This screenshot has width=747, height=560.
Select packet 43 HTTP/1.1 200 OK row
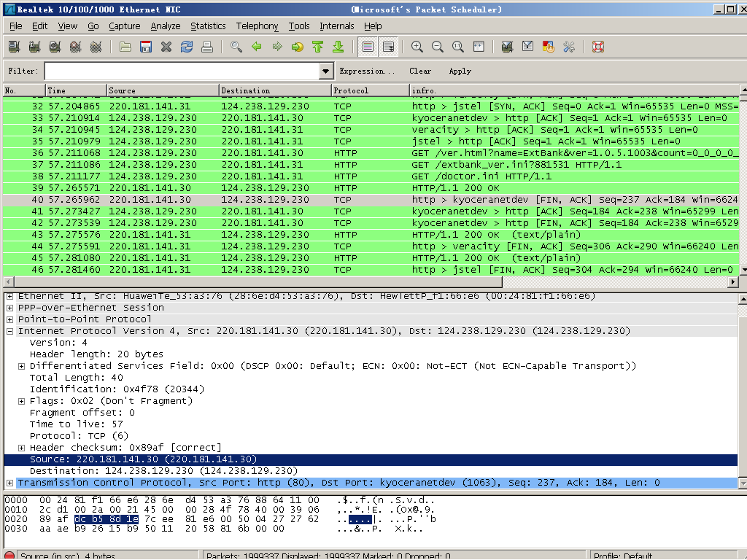pyautogui.click(x=371, y=235)
